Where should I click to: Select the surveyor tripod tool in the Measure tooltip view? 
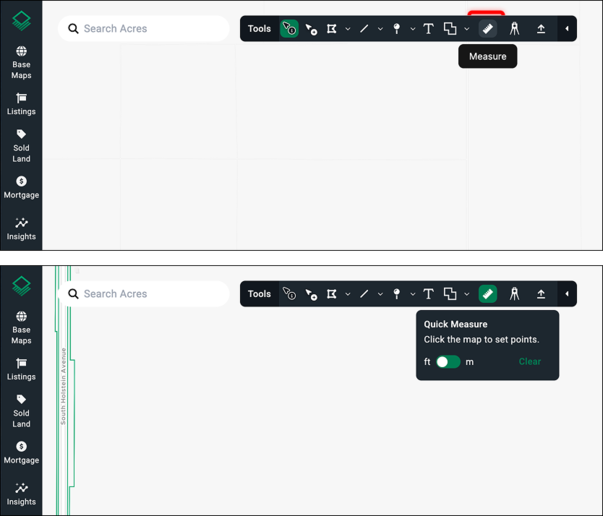point(514,28)
